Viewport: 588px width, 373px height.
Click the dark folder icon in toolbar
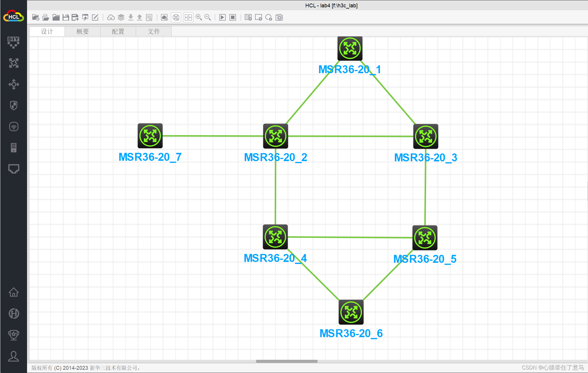pyautogui.click(x=56, y=17)
